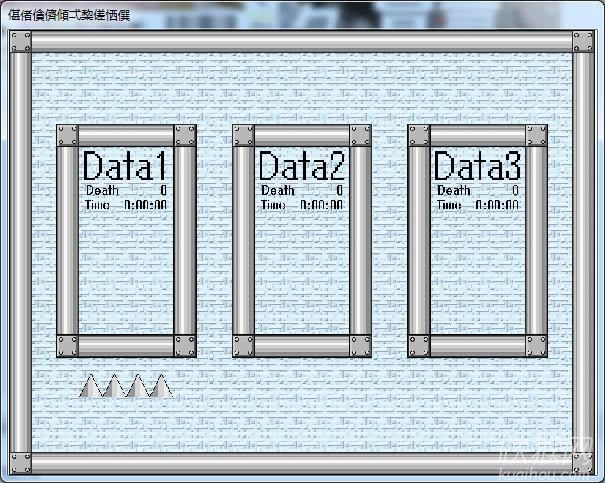605x483 pixels.
Task: Click the second spike from the left
Action: coord(114,386)
